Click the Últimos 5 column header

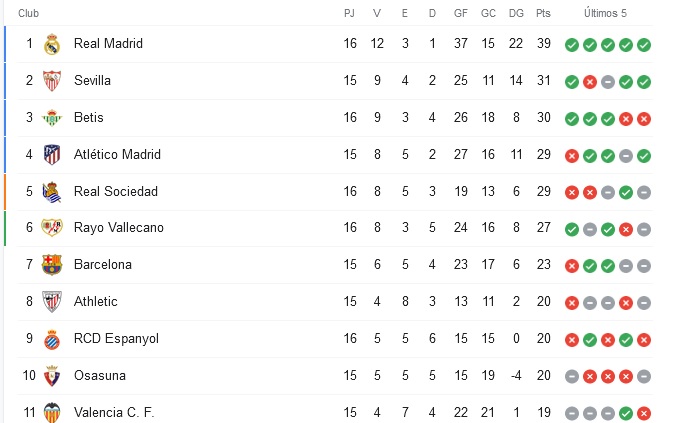click(606, 13)
